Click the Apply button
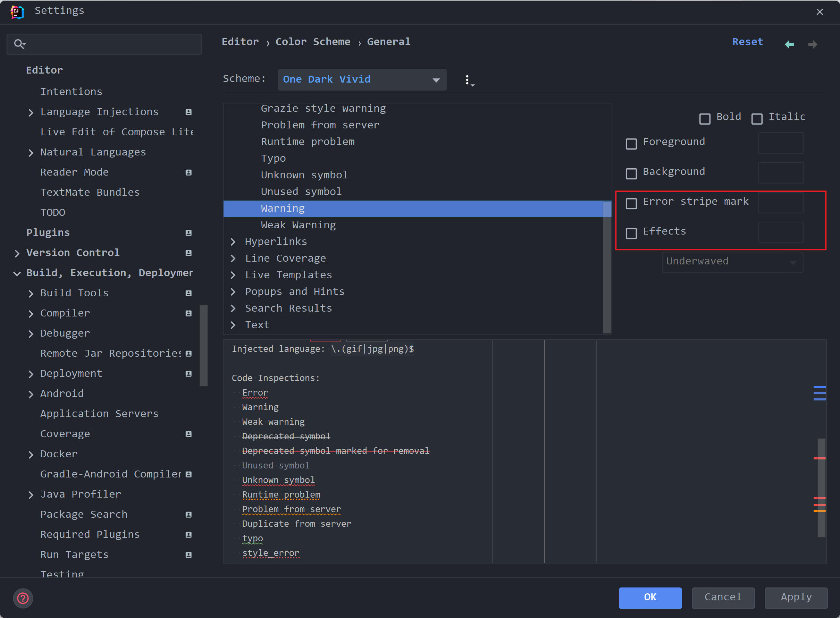This screenshot has height=618, width=840. coord(796,598)
